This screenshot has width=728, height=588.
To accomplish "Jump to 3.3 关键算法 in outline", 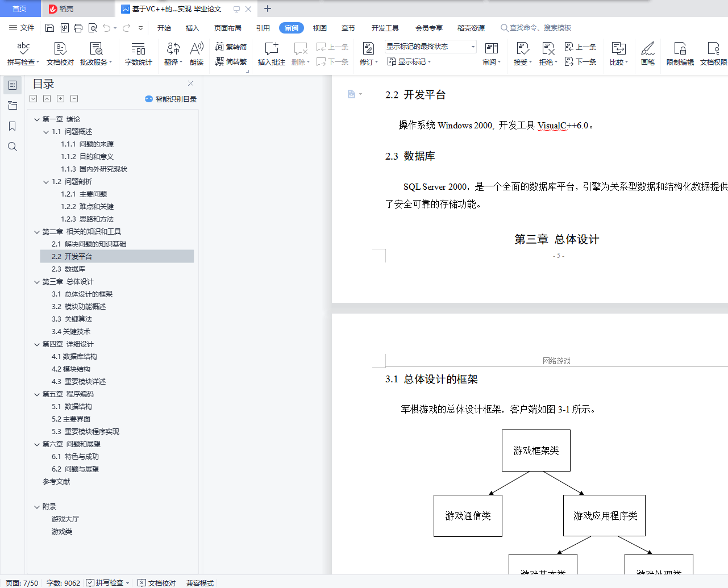I will click(x=72, y=319).
